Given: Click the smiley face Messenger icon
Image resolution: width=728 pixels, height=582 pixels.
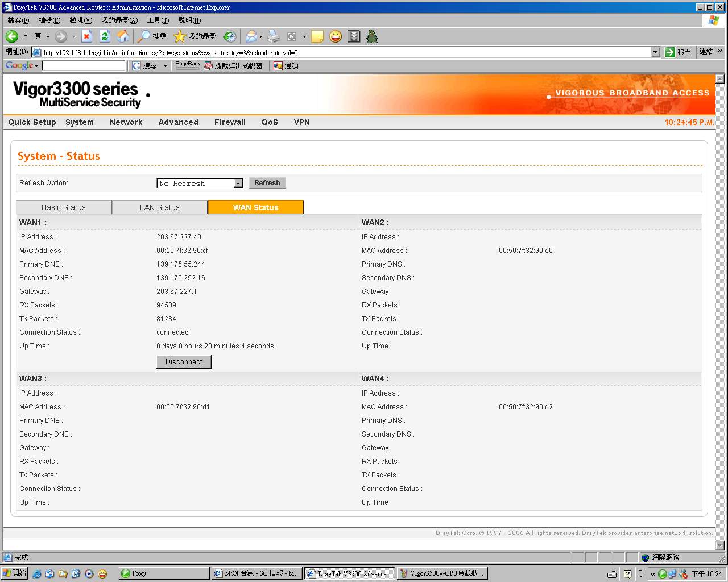Looking at the screenshot, I should [336, 36].
